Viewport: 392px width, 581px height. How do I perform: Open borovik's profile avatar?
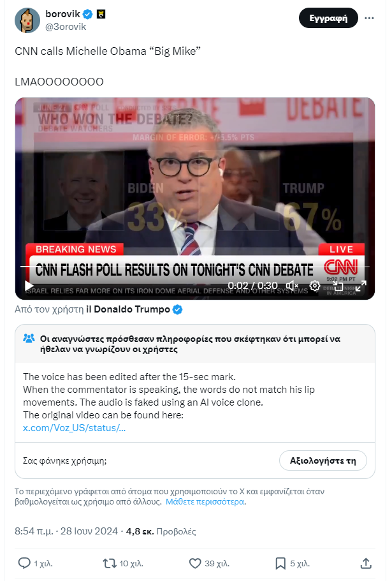(27, 20)
